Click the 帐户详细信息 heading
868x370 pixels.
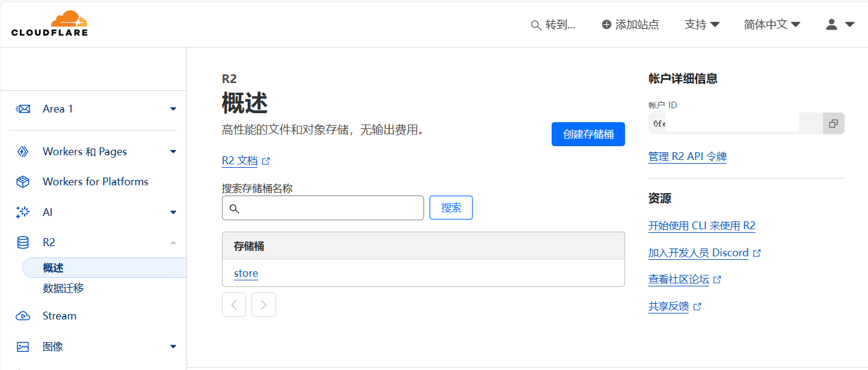pos(683,78)
